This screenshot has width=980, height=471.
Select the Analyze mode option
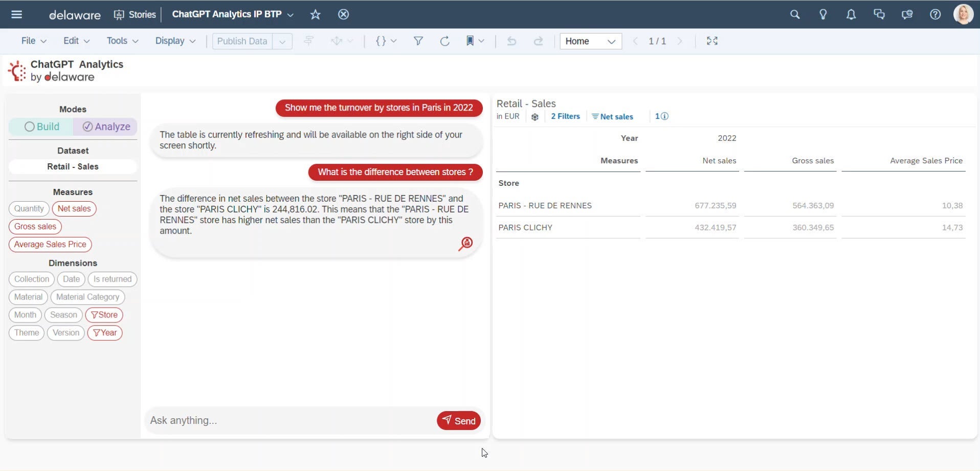click(x=106, y=126)
